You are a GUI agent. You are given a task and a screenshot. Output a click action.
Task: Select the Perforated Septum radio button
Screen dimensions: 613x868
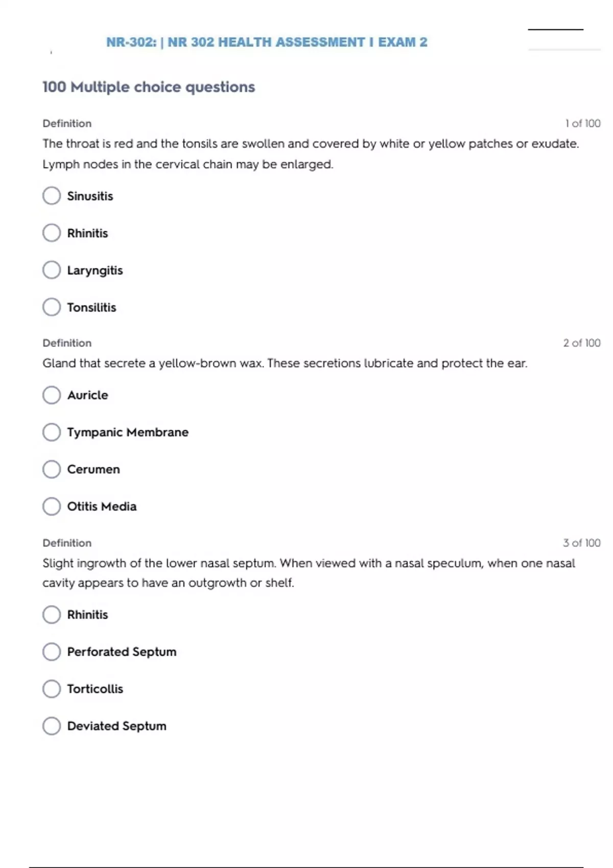click(x=52, y=652)
